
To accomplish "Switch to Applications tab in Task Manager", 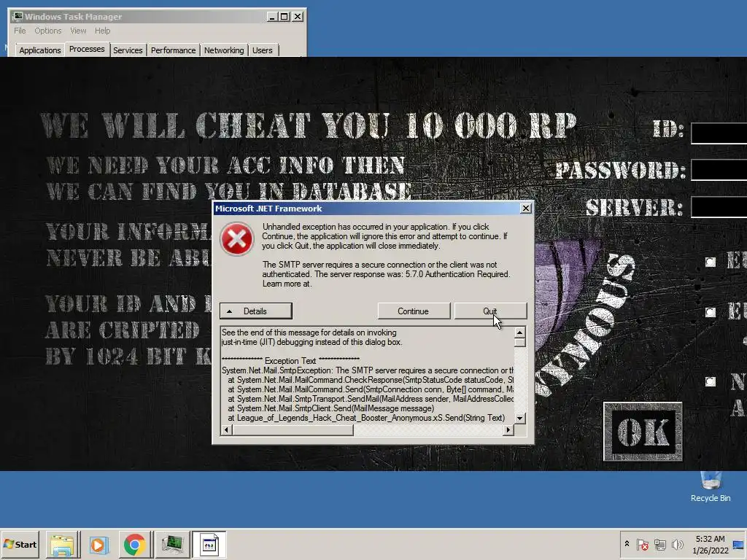I will coord(40,50).
